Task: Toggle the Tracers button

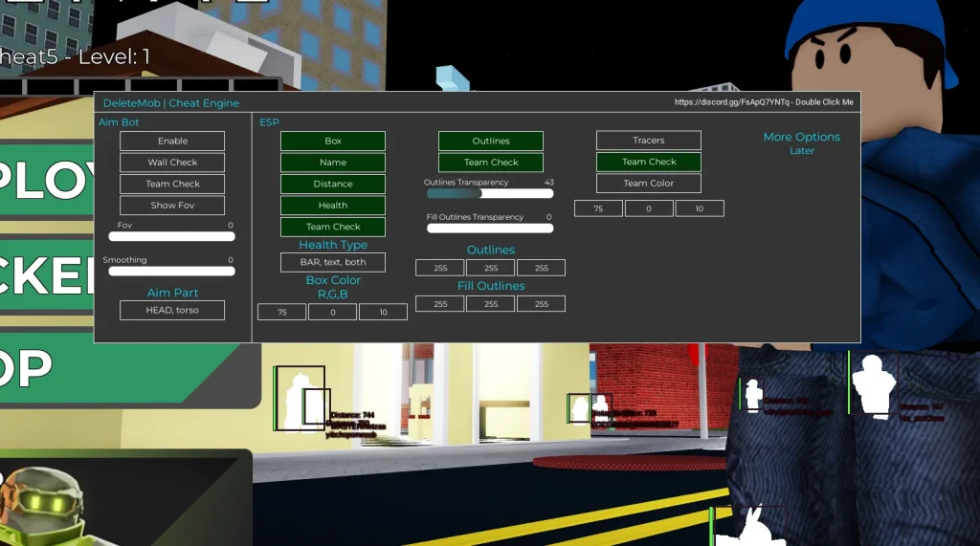Action: point(648,140)
